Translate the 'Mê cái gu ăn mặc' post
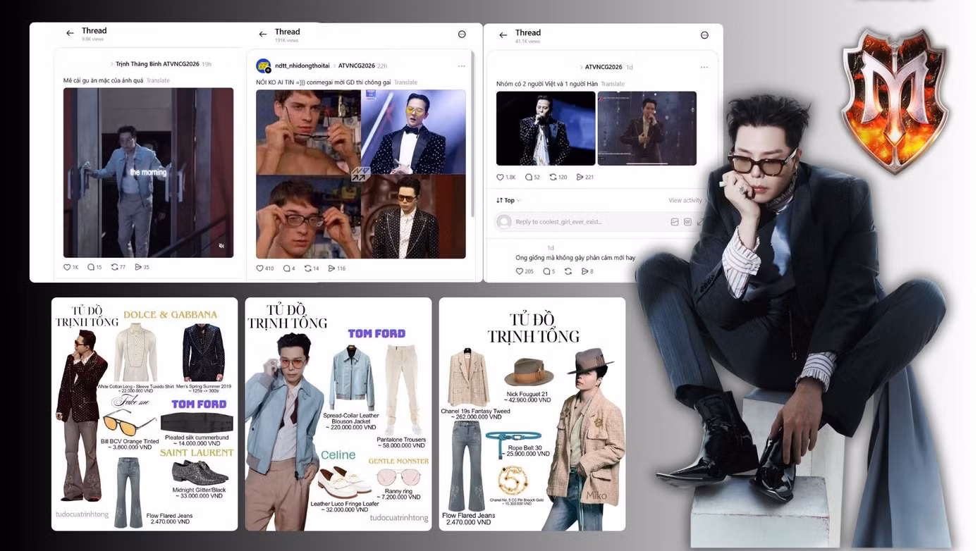The height and width of the screenshot is (551, 980). pyautogui.click(x=158, y=81)
